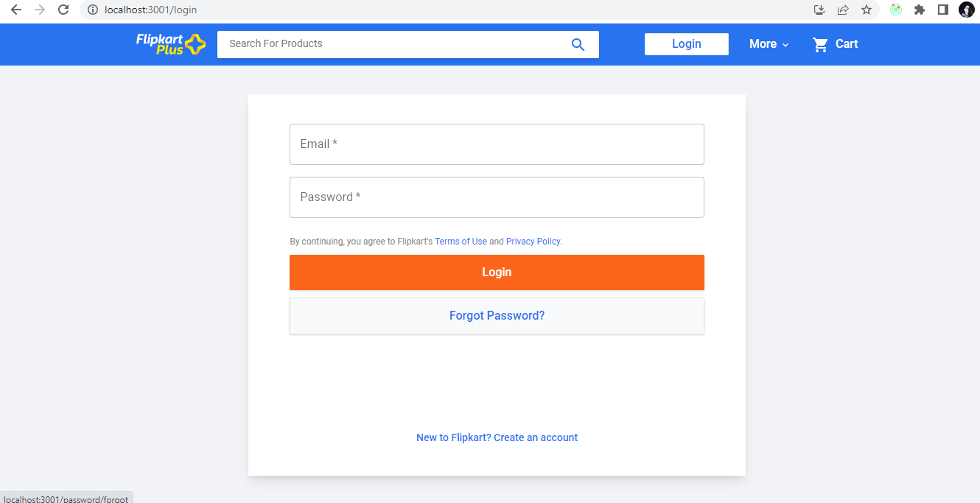Click the Forgot Password button
Image resolution: width=980 pixels, height=503 pixels.
(497, 315)
